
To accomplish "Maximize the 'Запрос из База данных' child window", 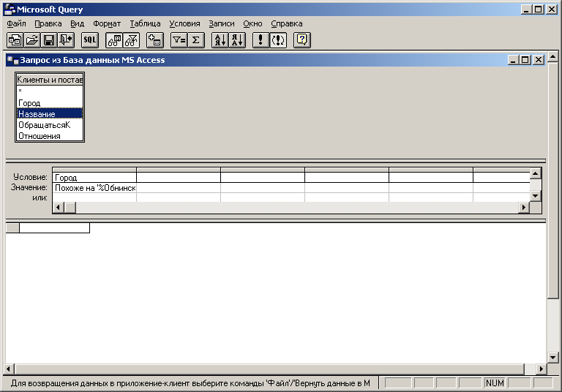I will tap(525, 60).
